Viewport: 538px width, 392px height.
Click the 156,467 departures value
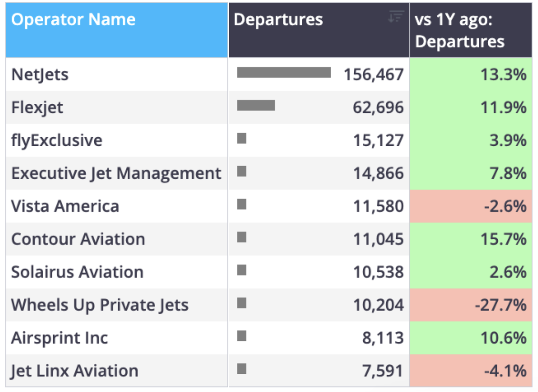pos(374,75)
